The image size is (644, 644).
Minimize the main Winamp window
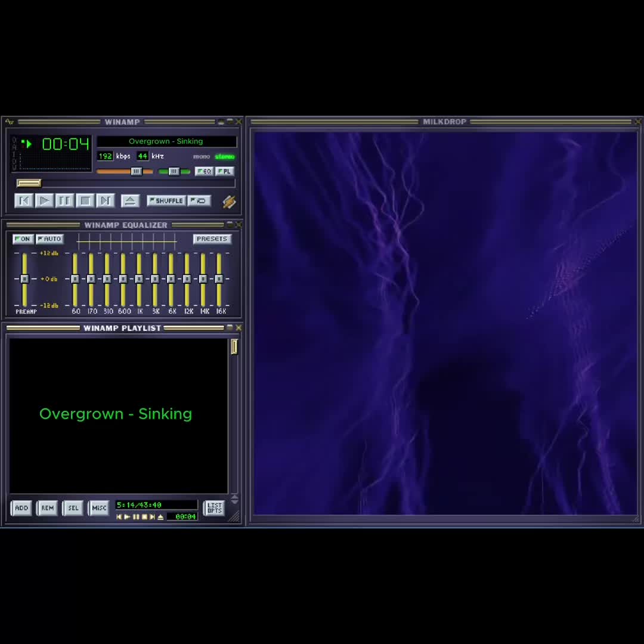click(x=221, y=122)
